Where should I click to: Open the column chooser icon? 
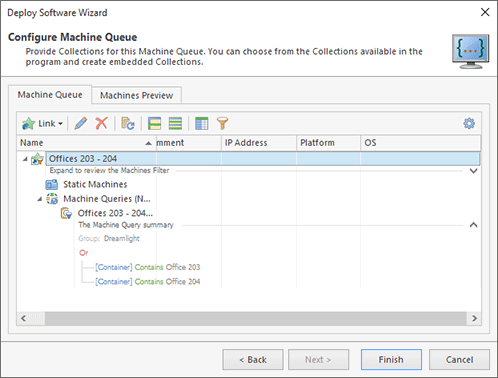[202, 123]
